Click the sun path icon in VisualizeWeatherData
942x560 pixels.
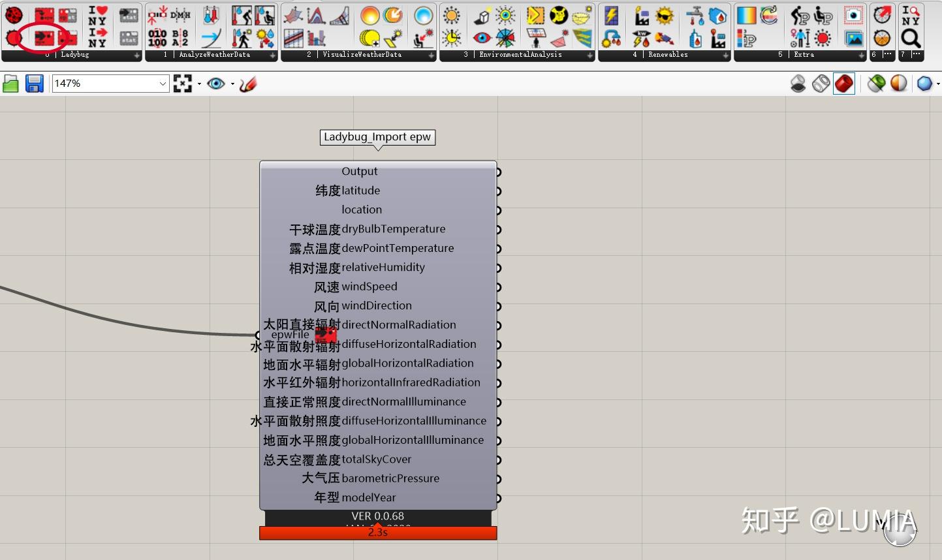point(371,16)
